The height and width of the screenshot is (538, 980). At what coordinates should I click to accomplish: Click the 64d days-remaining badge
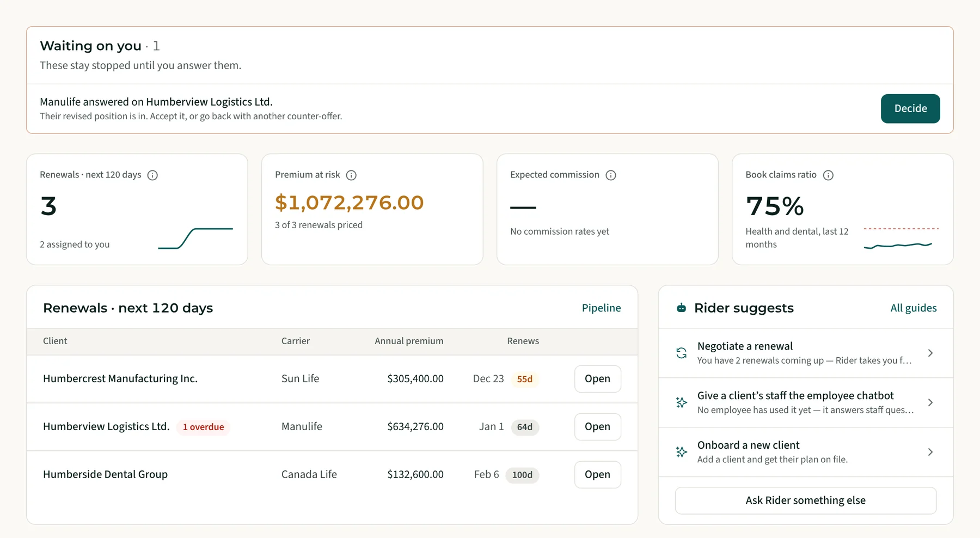coord(525,427)
